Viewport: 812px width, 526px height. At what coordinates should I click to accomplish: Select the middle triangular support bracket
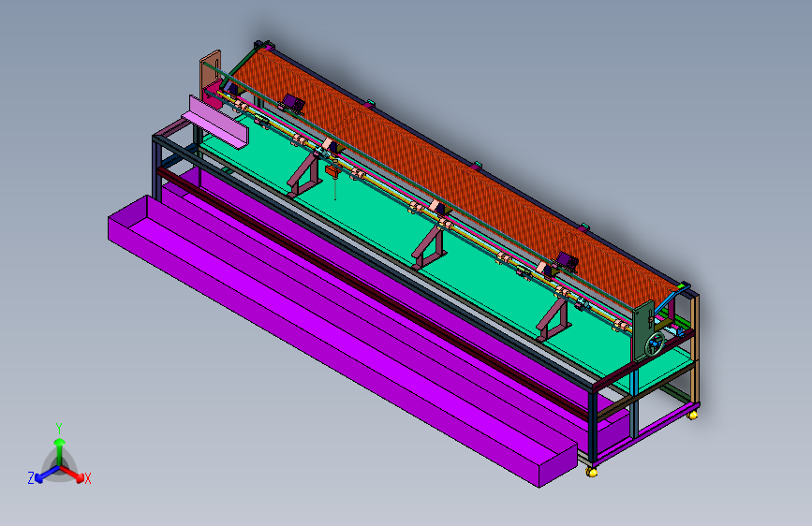[429, 249]
